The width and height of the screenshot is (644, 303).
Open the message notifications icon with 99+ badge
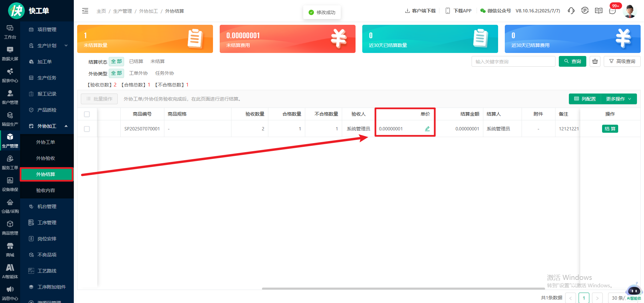[x=612, y=11]
